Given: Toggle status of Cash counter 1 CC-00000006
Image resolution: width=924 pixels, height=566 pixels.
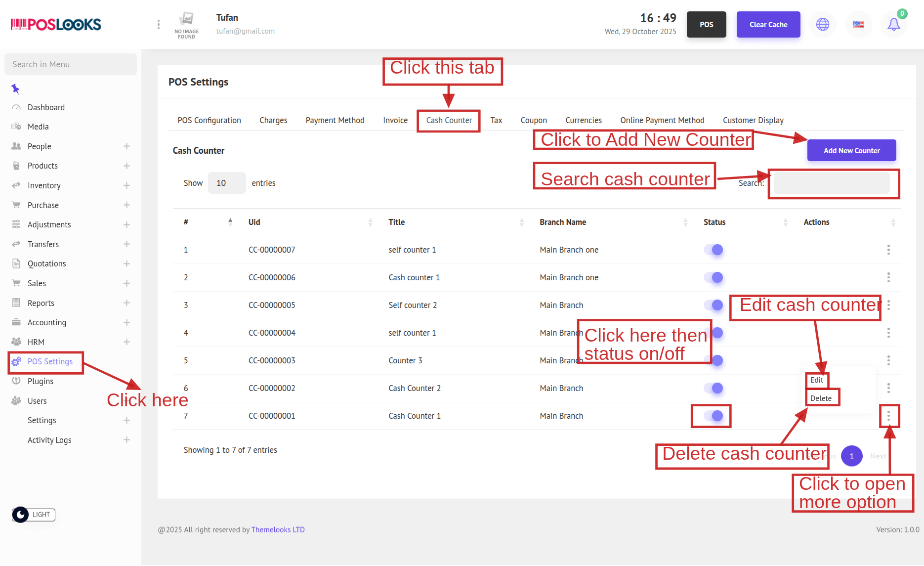Looking at the screenshot, I should click(x=714, y=277).
